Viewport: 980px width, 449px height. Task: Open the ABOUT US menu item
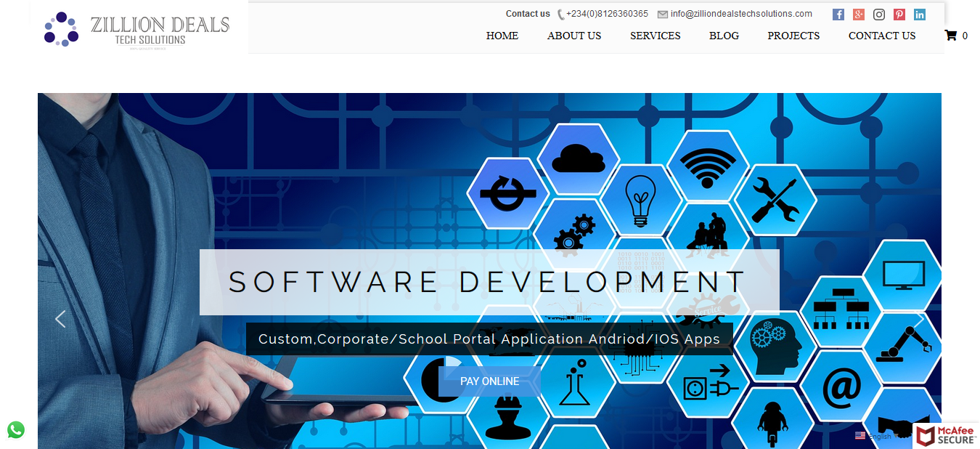(574, 36)
